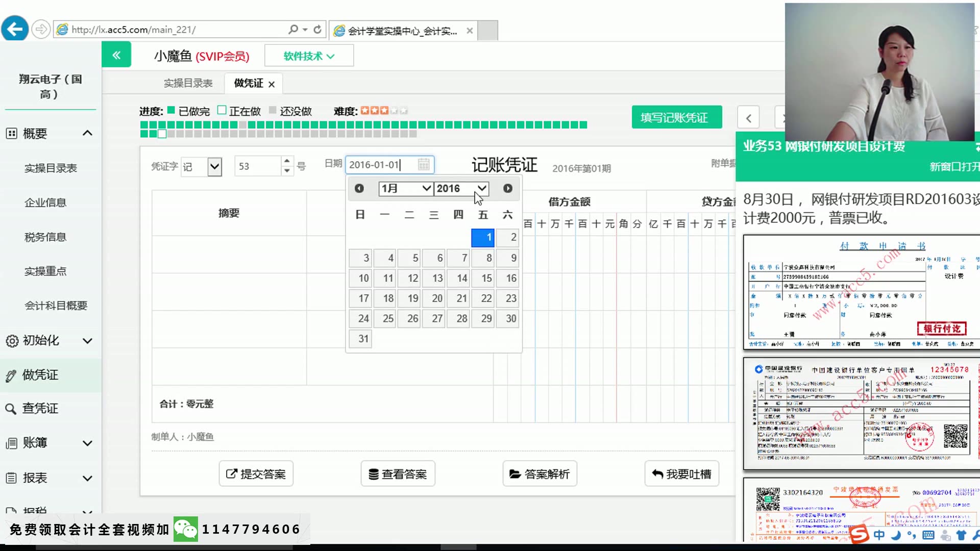The image size is (980, 551).
Task: Click the green 填写记账凭证 button
Action: (x=677, y=117)
